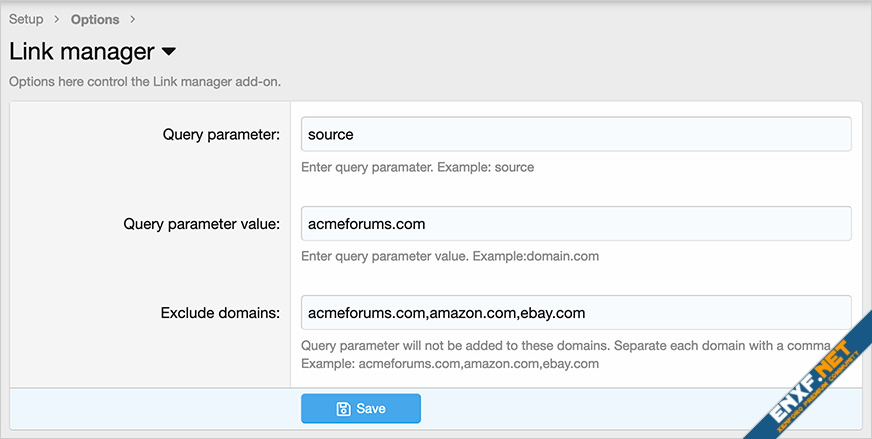Viewport: 872px width, 439px height.
Task: Click the Exclude domains explanation text
Action: pos(560,346)
